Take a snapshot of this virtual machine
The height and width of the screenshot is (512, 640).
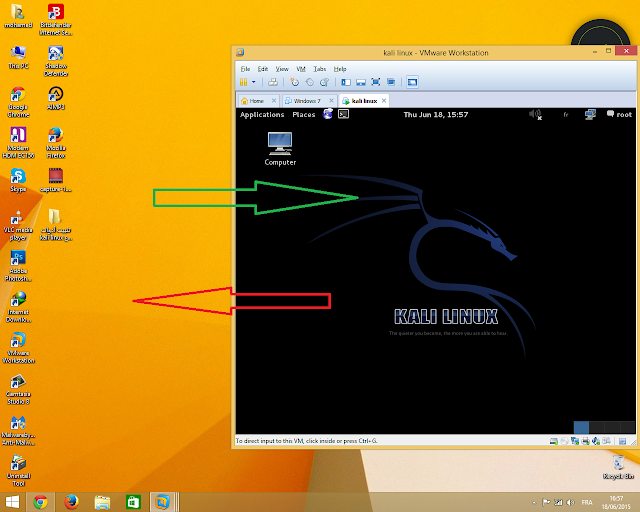294,82
